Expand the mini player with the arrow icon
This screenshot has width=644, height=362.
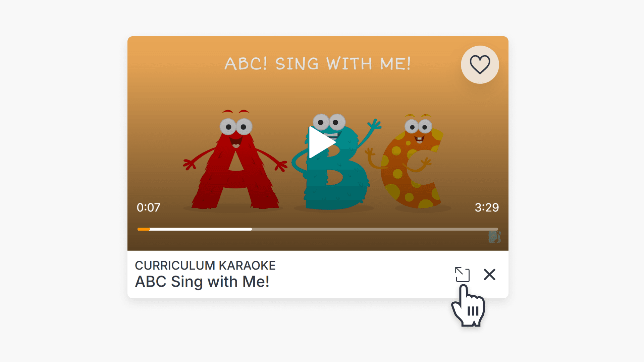(462, 275)
